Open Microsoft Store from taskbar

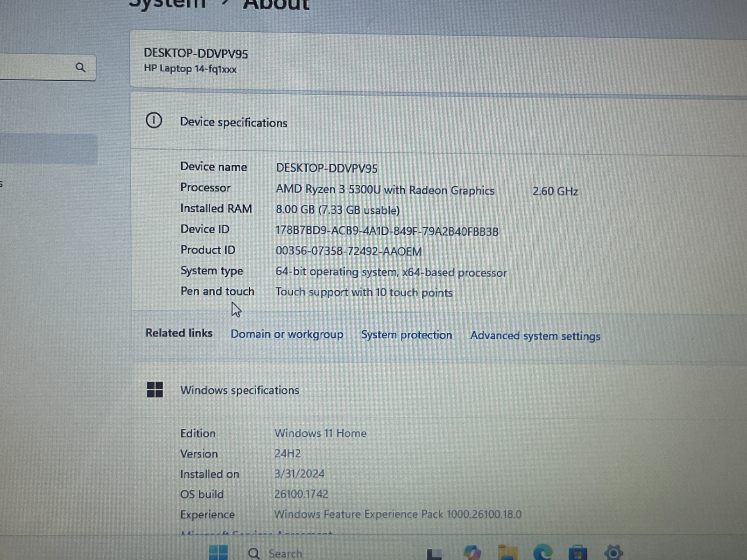(x=578, y=553)
